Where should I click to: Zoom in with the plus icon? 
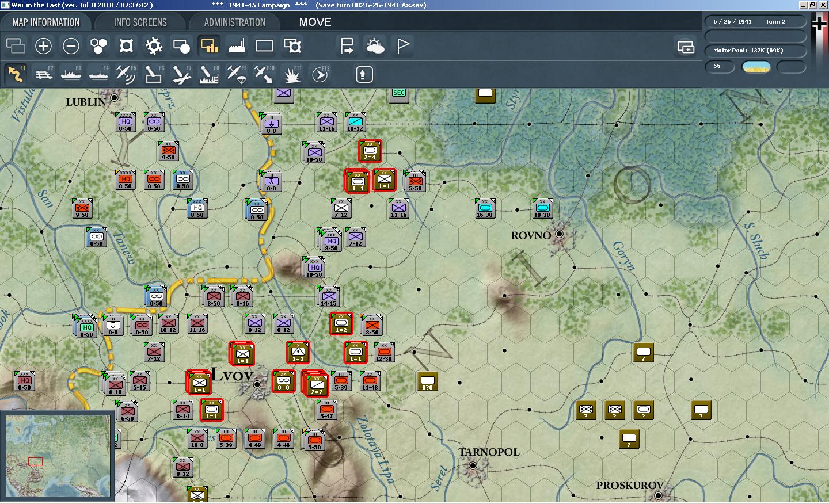tap(43, 45)
